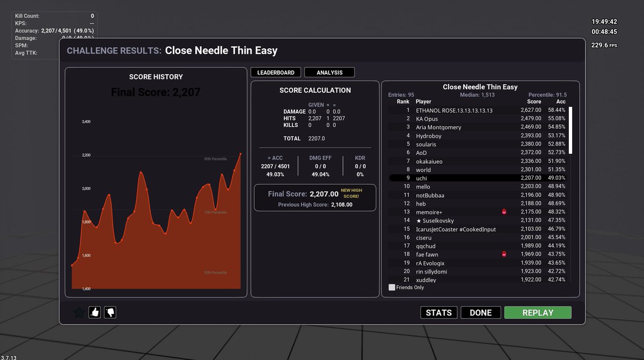Favorite this scenario with the star icon
Viewport: 644px width, 360px height.
(x=79, y=312)
